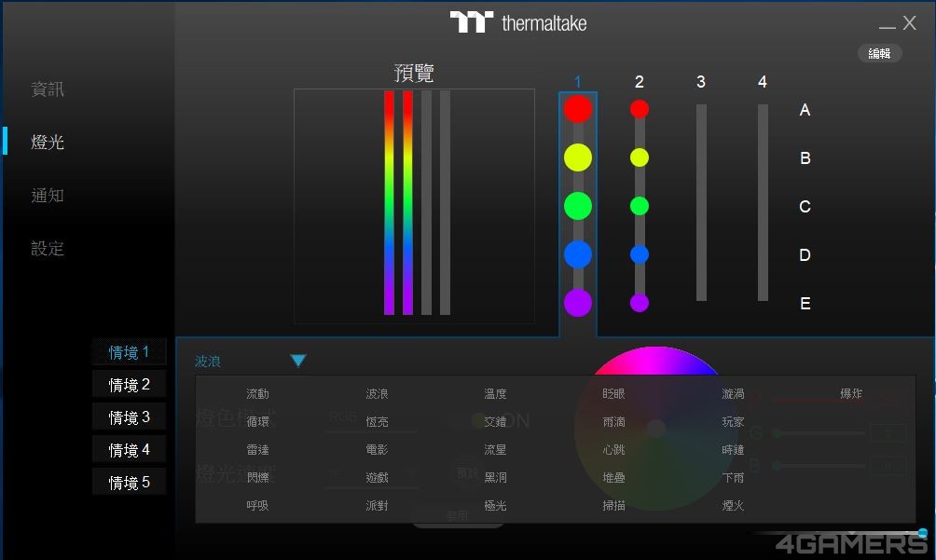This screenshot has width=936, height=560.
Task: Apply the 流星 lighting effect
Action: click(x=495, y=450)
